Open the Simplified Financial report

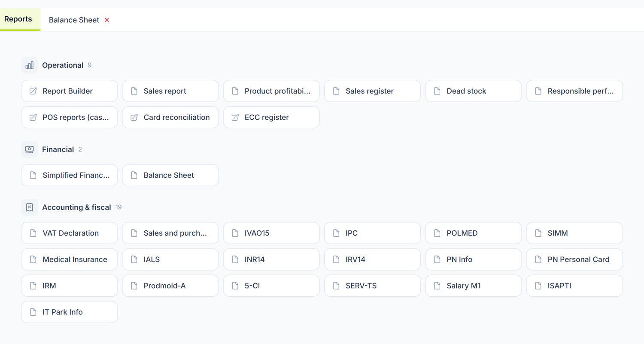tap(70, 175)
